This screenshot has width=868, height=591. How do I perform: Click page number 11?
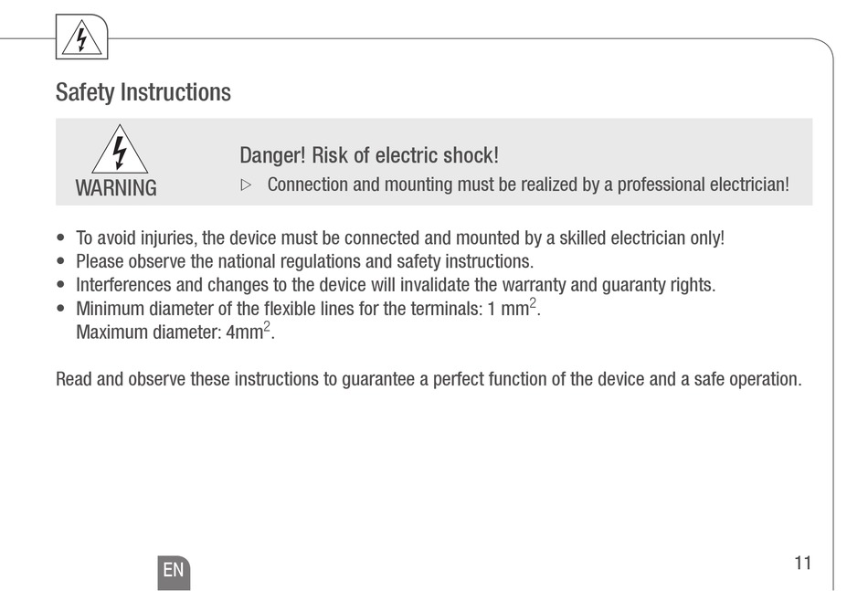(803, 563)
